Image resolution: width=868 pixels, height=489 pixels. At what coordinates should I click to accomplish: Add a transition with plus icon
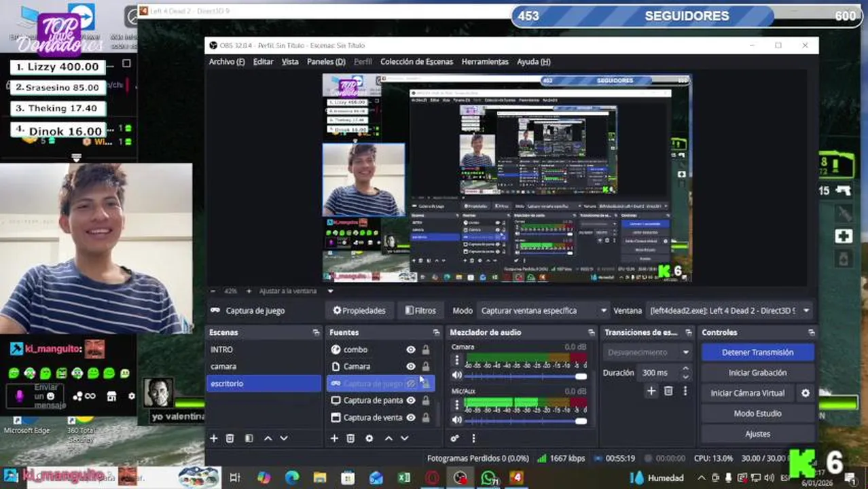click(651, 391)
